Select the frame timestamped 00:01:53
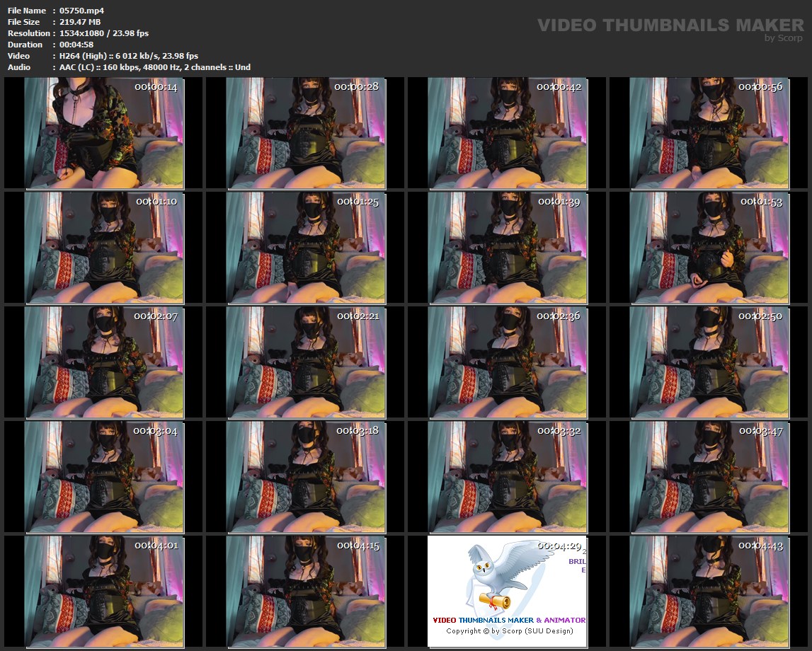 709,248
